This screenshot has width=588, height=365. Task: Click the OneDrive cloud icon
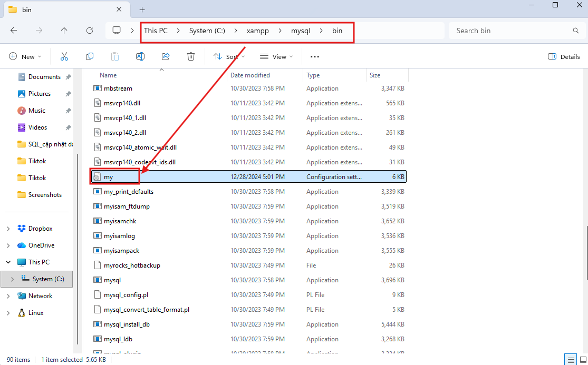(x=22, y=245)
